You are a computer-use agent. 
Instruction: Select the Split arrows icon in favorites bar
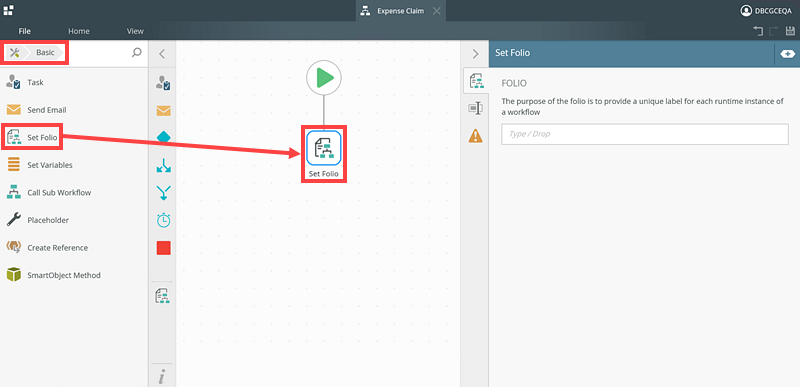click(x=163, y=165)
